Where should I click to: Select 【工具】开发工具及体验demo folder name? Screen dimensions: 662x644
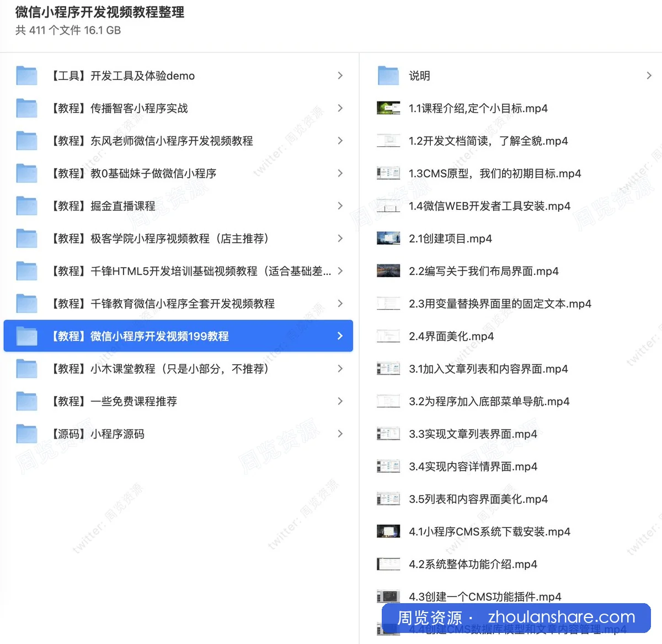click(122, 76)
